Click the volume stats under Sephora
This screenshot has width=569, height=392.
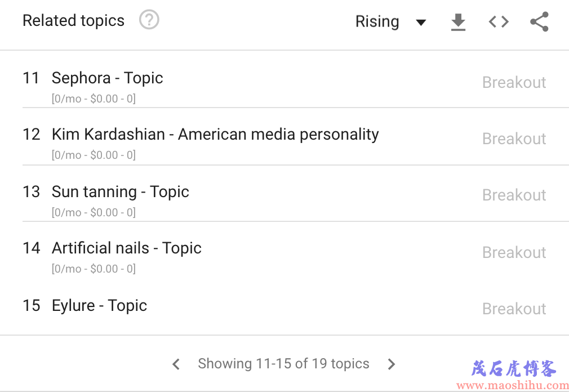click(94, 99)
